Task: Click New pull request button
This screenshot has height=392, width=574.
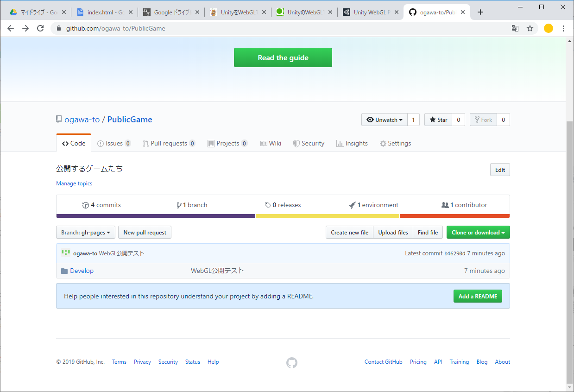Action: tap(145, 232)
